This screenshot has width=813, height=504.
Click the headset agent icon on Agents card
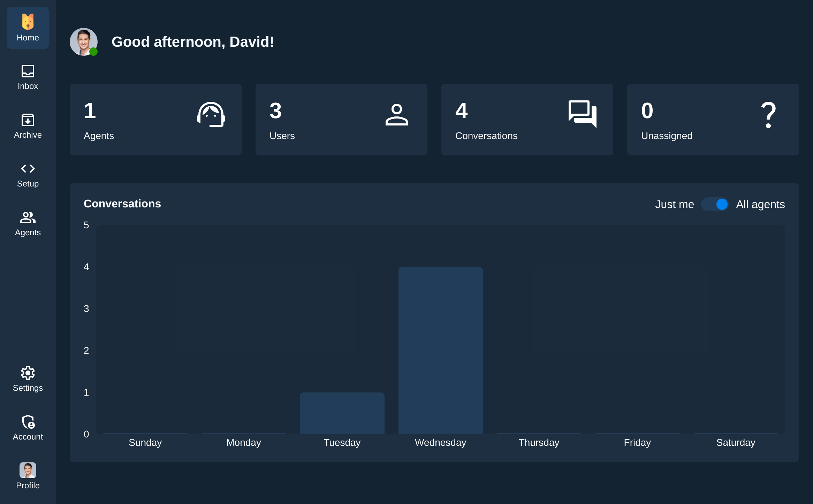tap(211, 114)
